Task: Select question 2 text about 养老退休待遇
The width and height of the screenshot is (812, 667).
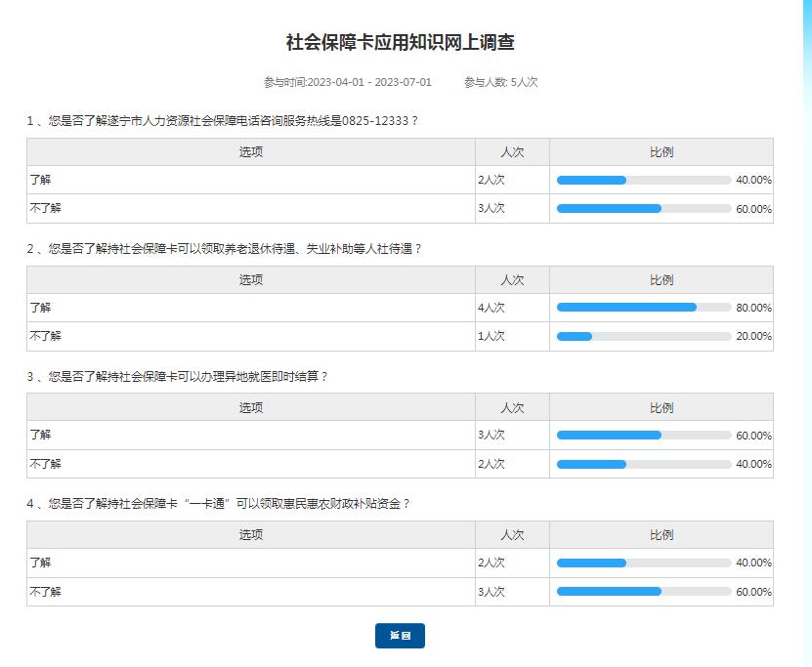Action: point(225,249)
